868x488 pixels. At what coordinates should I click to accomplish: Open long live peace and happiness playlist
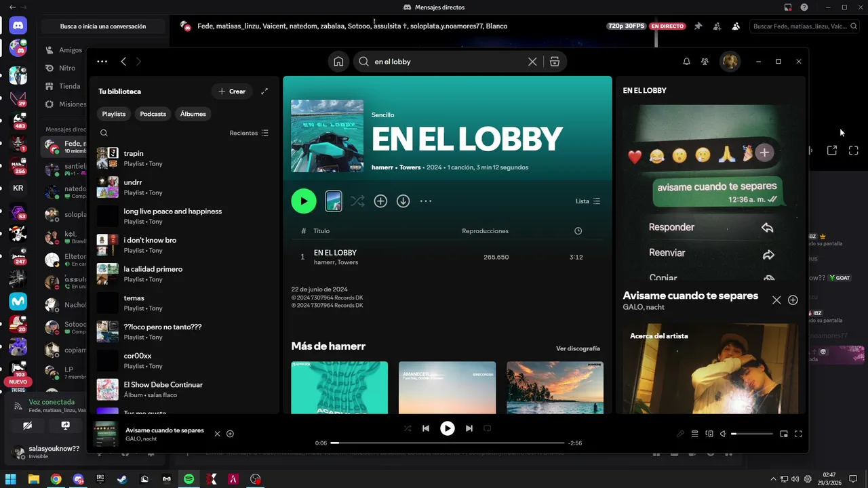[183, 216]
